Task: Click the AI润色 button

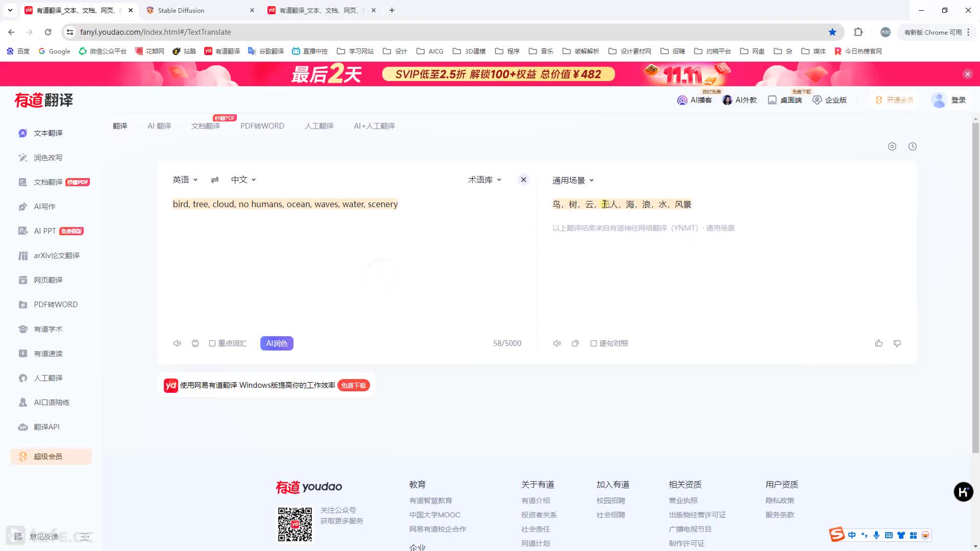Action: point(277,343)
